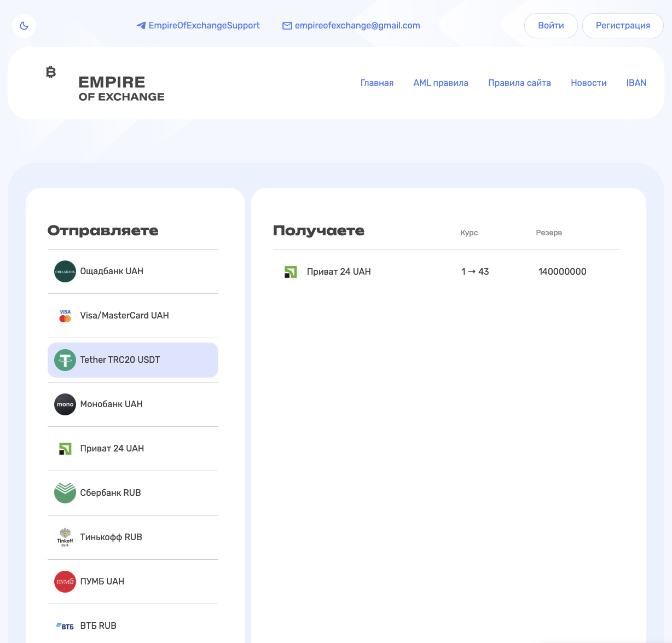This screenshot has height=643, width=672.
Task: Open the Главная menu item
Action: [376, 83]
